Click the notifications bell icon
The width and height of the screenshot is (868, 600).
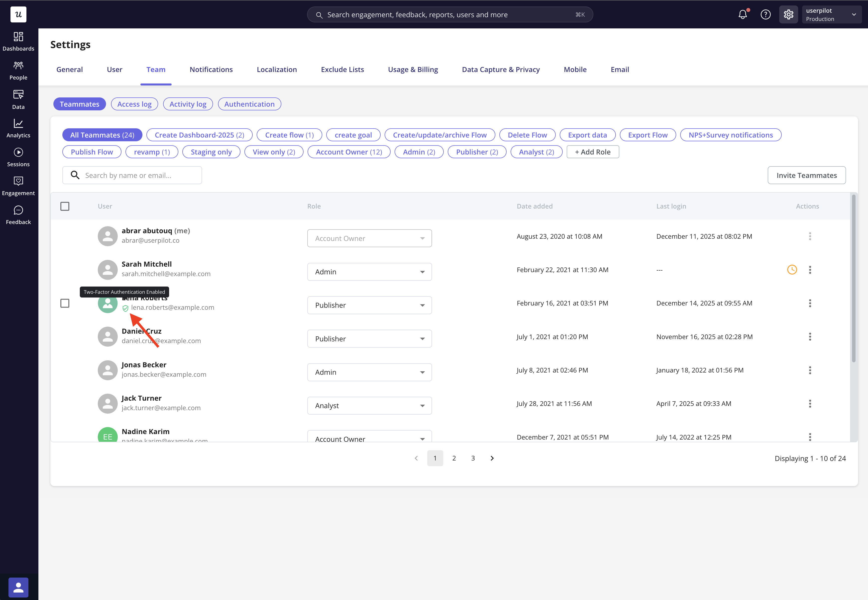tap(742, 15)
